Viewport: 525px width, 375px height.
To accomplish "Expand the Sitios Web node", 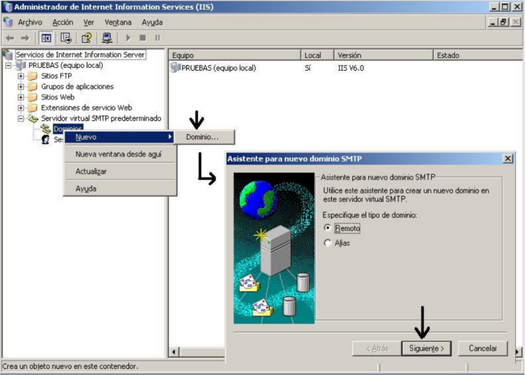I will [21, 97].
